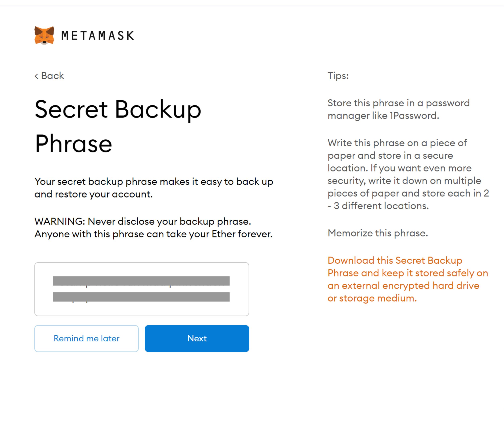The image size is (504, 445).
Task: Click the METAMASK wordmark text
Action: pos(98,36)
